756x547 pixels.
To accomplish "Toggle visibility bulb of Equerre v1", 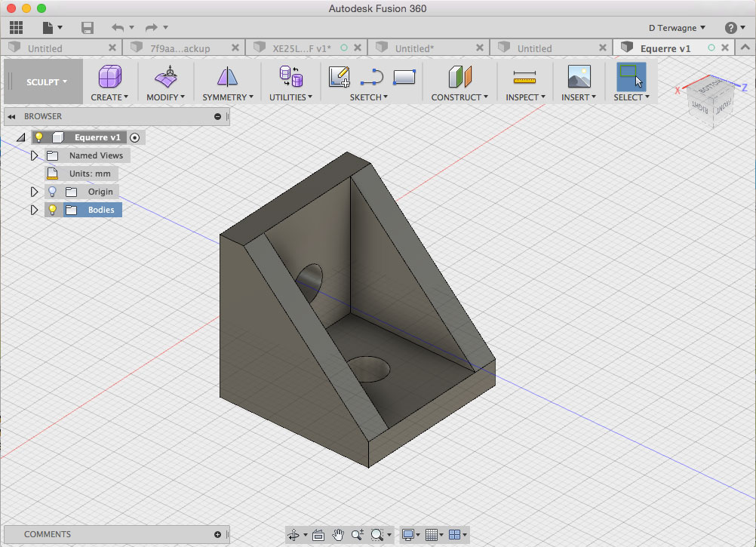I will pos(38,137).
